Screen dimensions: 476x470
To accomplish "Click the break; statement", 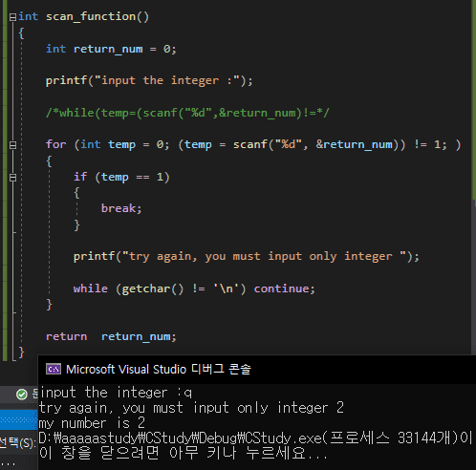I will coord(121,208).
